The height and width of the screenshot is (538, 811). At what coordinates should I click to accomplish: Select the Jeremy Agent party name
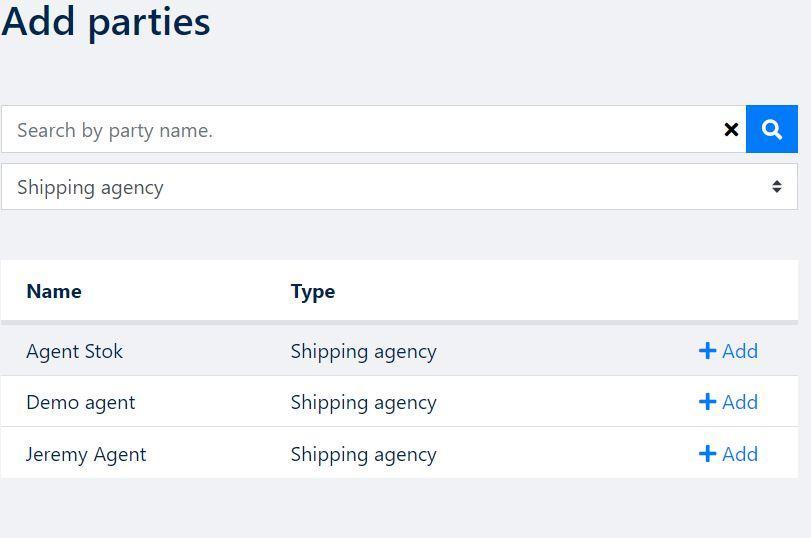click(86, 455)
